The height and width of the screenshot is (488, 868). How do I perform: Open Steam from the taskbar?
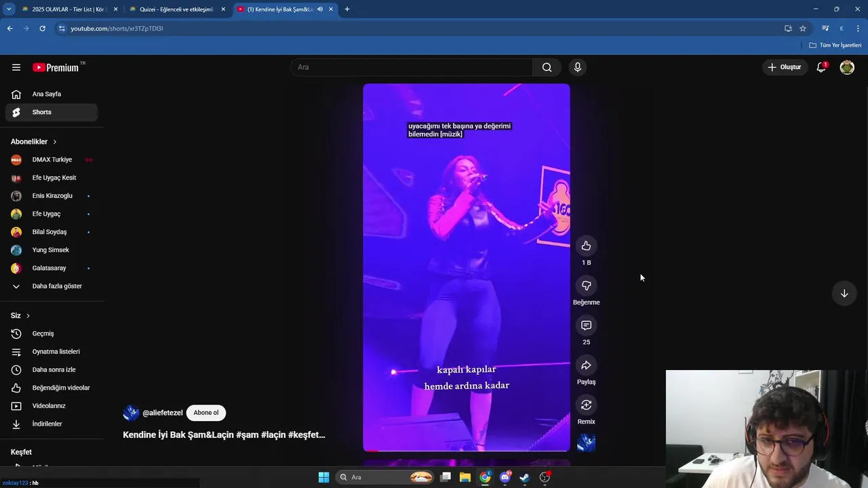(x=525, y=477)
